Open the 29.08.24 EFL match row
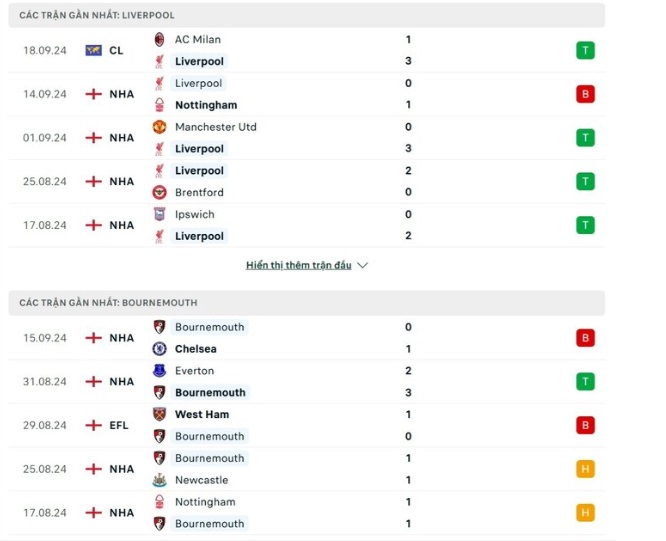Screen dimensions: 666x541 pos(307,425)
